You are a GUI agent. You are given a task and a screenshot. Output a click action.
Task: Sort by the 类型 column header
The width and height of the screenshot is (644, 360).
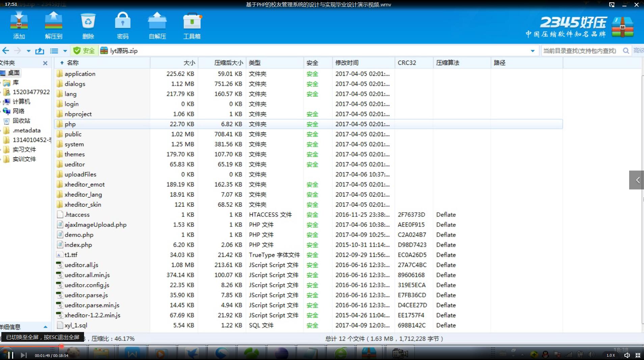click(x=275, y=63)
